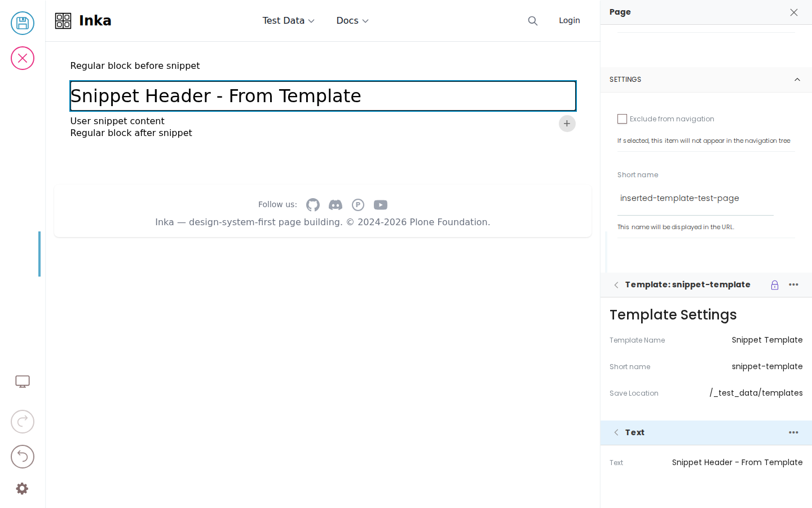Open Template snippet-template more options menu
Screen dimensions: 812x508
[x=793, y=284]
